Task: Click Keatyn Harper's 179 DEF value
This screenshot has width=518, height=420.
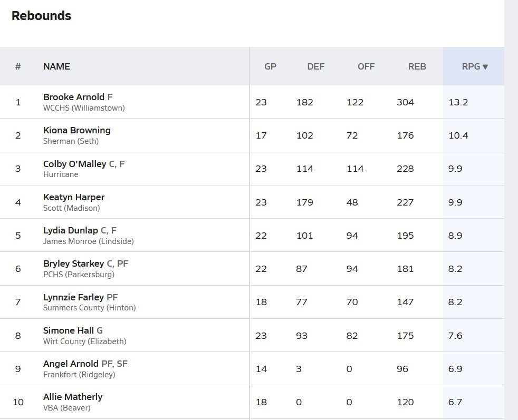Action: point(304,202)
